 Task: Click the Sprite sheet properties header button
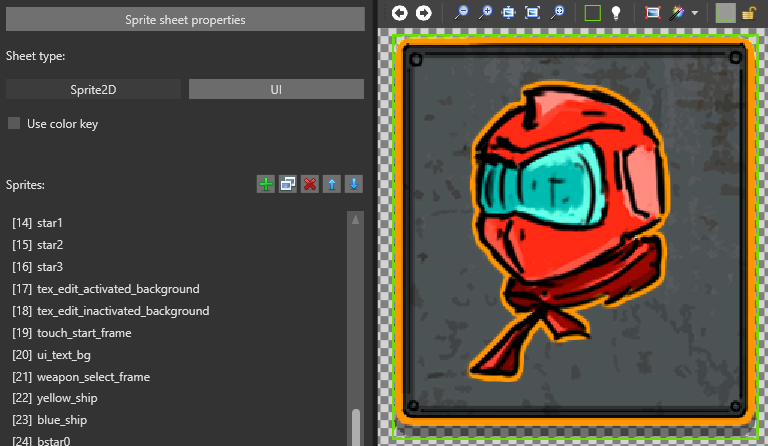click(185, 19)
